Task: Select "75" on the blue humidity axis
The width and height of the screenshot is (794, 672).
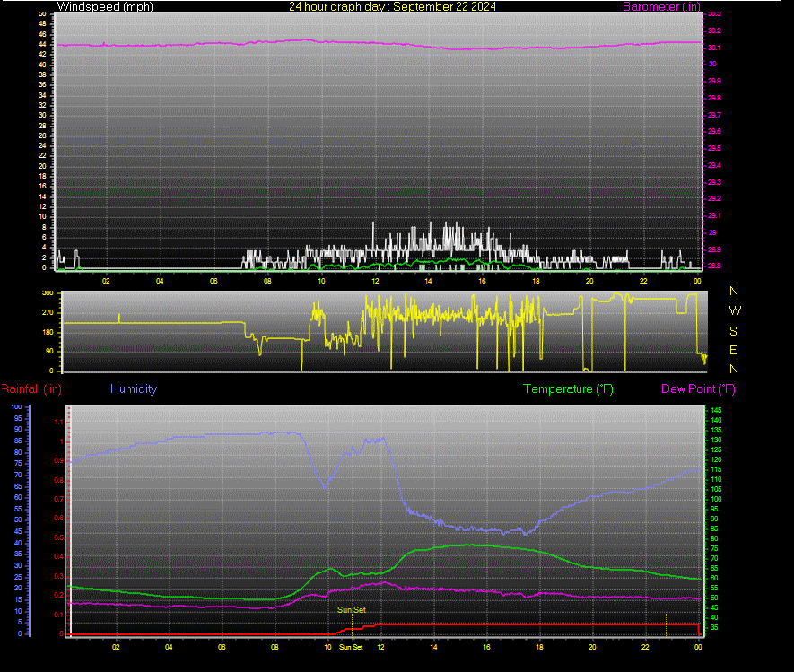Action: [18, 463]
